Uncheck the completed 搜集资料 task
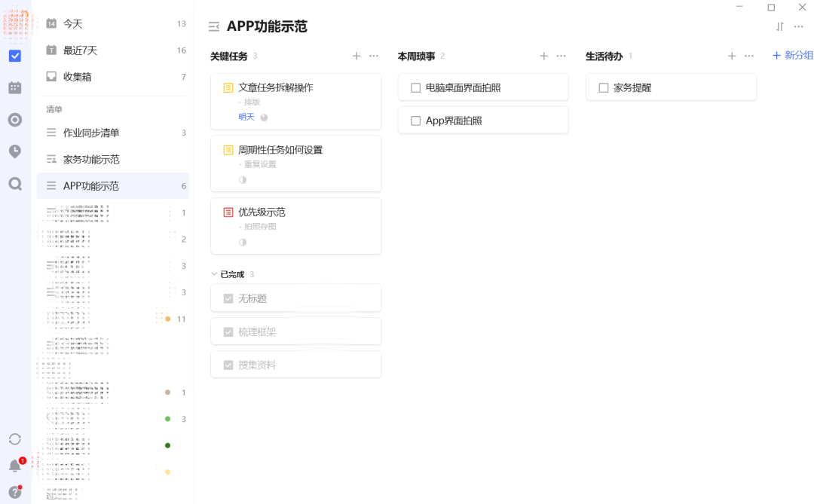The height and width of the screenshot is (504, 814). coord(228,365)
